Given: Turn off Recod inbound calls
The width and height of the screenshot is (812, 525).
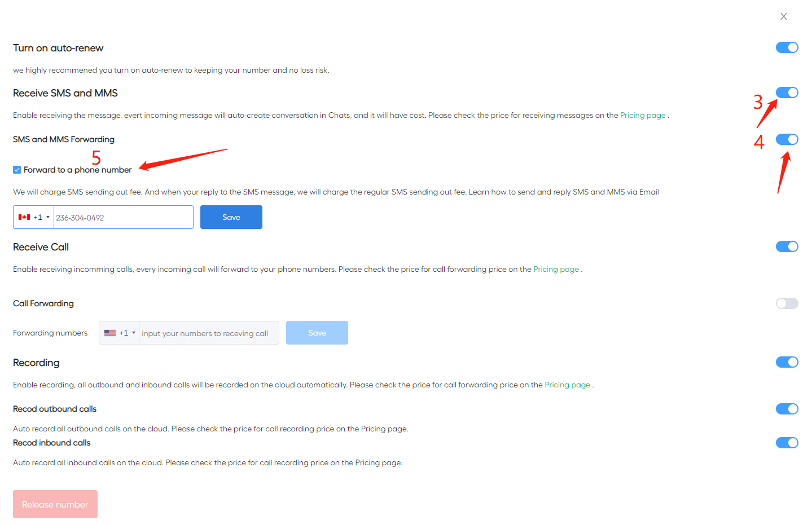Looking at the screenshot, I should pyautogui.click(x=787, y=443).
